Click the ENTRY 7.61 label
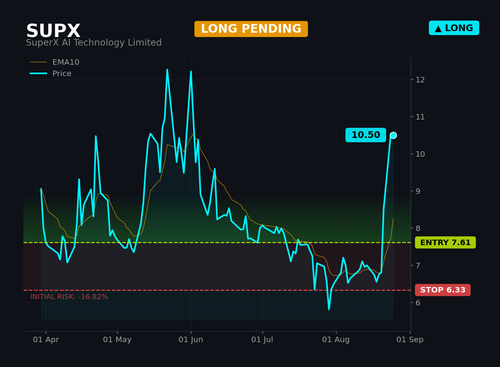Image resolution: width=500 pixels, height=367 pixels. [x=445, y=243]
